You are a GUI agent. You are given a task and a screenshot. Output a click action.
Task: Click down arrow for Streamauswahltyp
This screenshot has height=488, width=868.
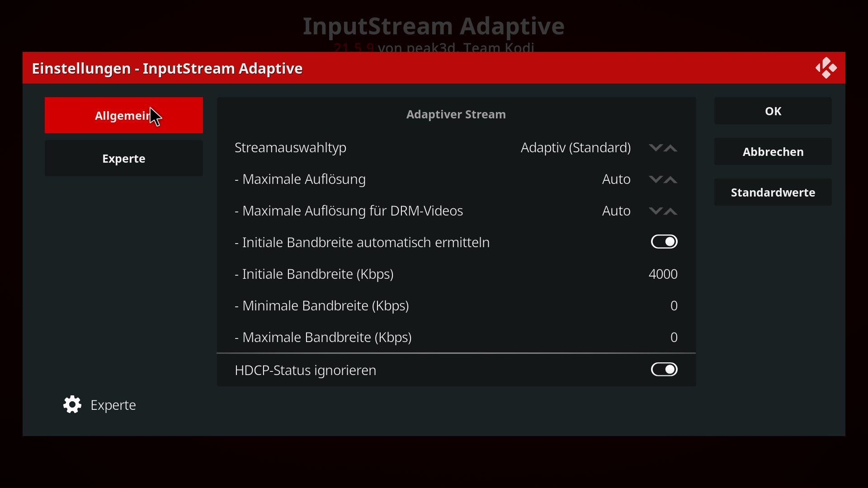(x=656, y=148)
